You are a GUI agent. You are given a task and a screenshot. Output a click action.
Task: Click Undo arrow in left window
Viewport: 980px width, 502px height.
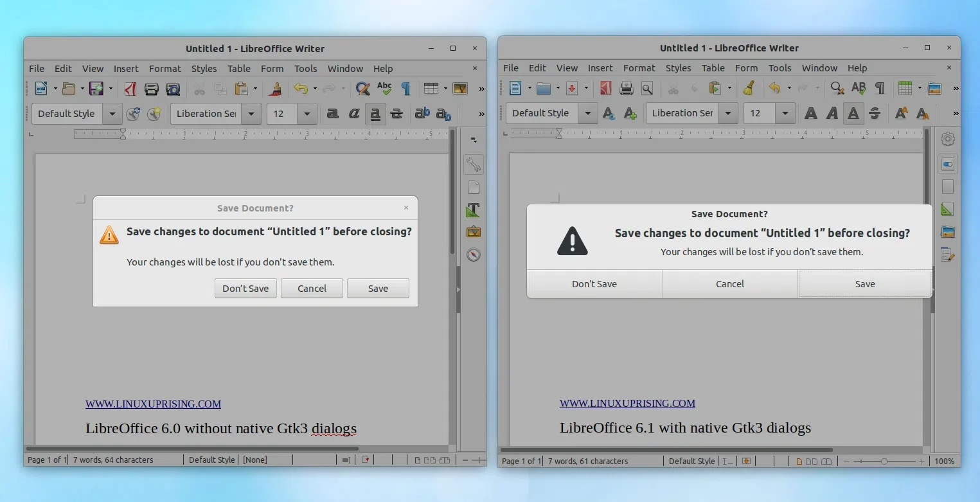(x=301, y=89)
